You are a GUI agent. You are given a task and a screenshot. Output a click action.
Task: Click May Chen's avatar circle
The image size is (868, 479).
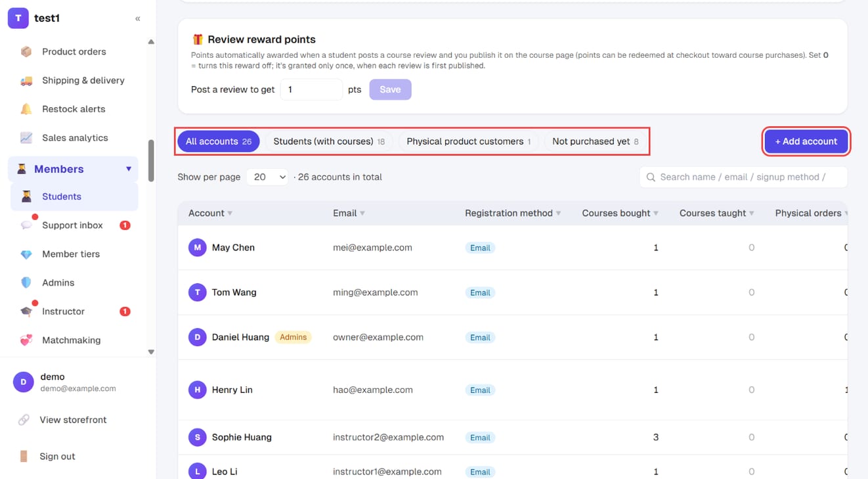coord(198,248)
